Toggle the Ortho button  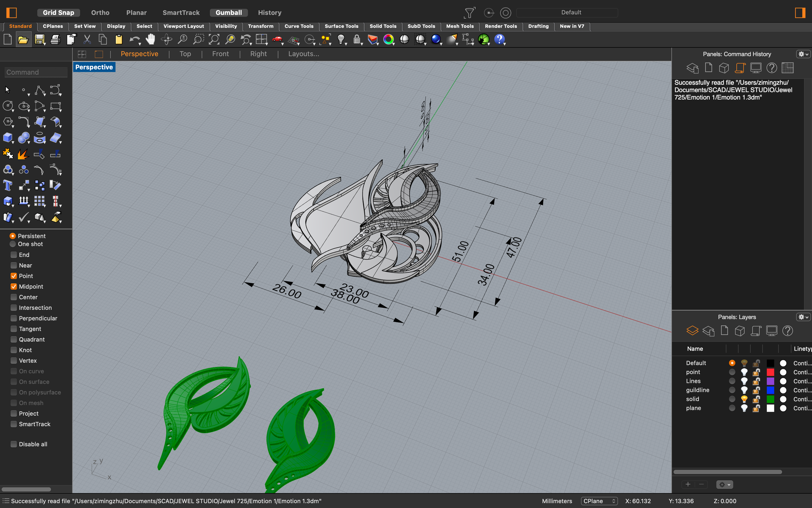(x=100, y=12)
